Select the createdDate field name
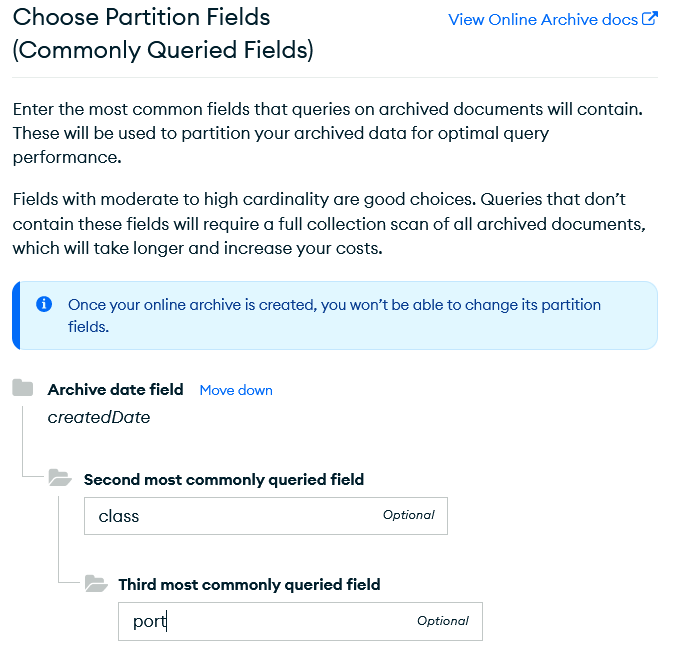 click(99, 418)
